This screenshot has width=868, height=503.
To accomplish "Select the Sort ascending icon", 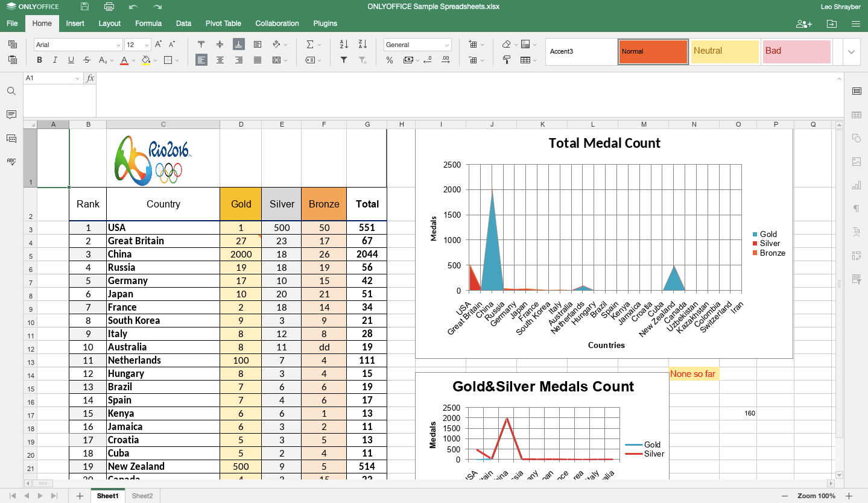I will [x=343, y=43].
